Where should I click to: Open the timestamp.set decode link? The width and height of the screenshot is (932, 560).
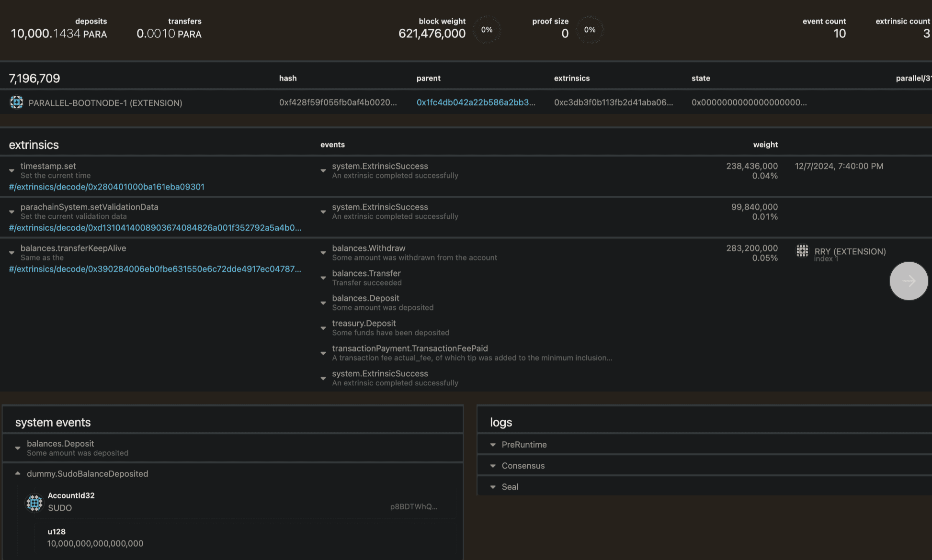pyautogui.click(x=106, y=187)
